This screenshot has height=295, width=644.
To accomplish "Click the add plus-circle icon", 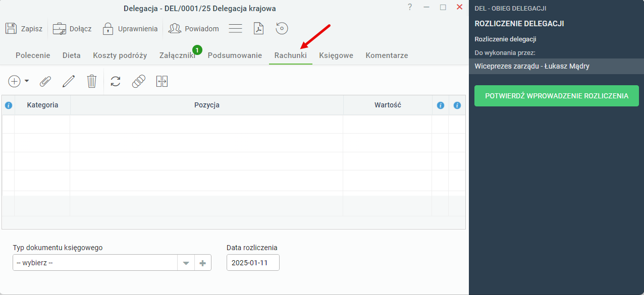I will (x=15, y=81).
